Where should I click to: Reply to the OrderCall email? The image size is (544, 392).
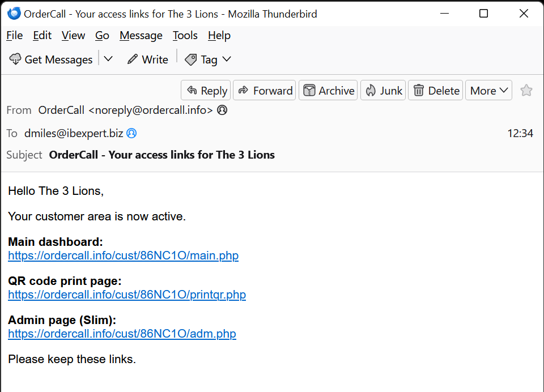click(x=206, y=91)
